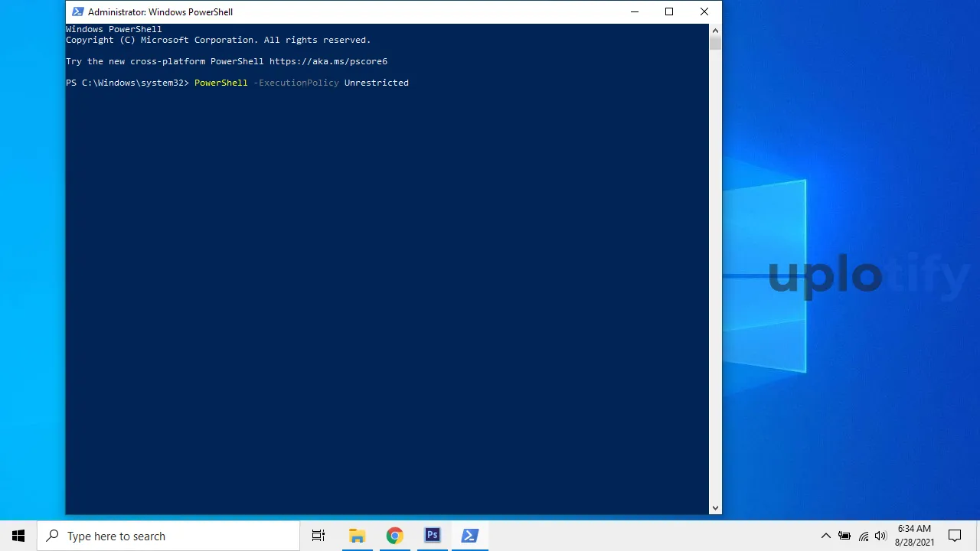
Task: Minimize the PowerShell window
Action: (x=635, y=11)
